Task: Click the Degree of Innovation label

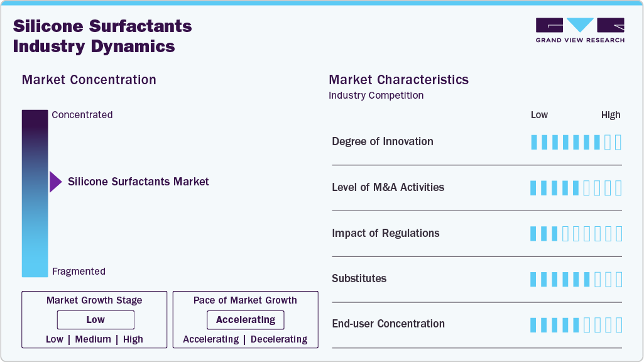Action: click(382, 141)
